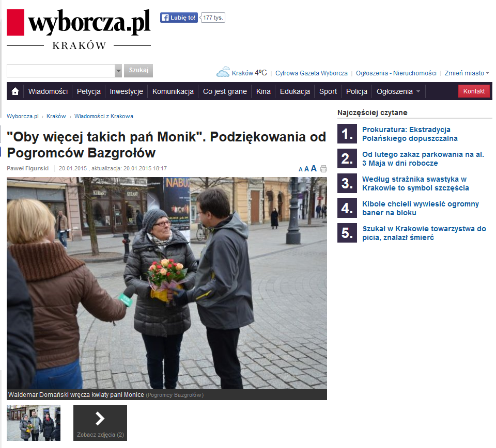
Task: Expand the Ogłoszenia menu dropdown
Action: (417, 91)
